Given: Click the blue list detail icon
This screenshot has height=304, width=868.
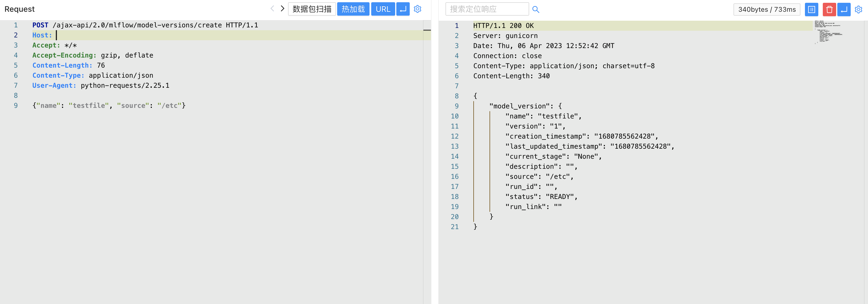Looking at the screenshot, I should [x=811, y=9].
